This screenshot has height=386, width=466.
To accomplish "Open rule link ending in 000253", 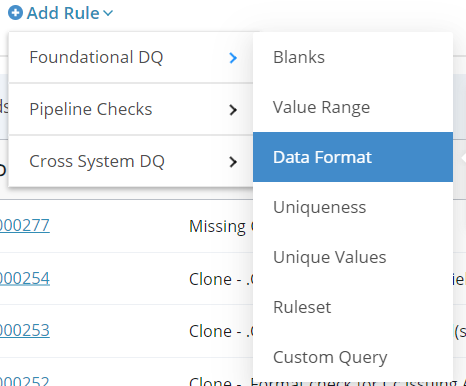I will point(25,330).
